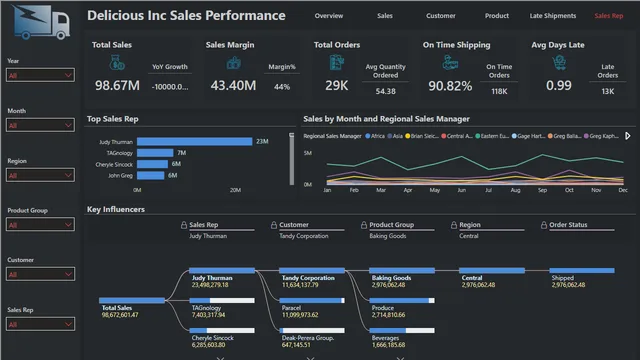Click the John Greg 6M bar
640x360 pixels.
pyautogui.click(x=151, y=175)
